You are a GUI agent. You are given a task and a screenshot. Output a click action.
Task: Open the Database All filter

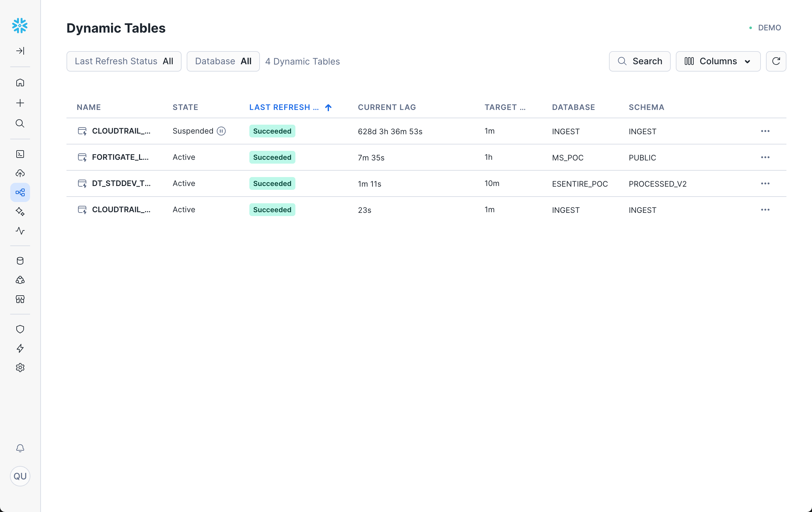pos(223,61)
